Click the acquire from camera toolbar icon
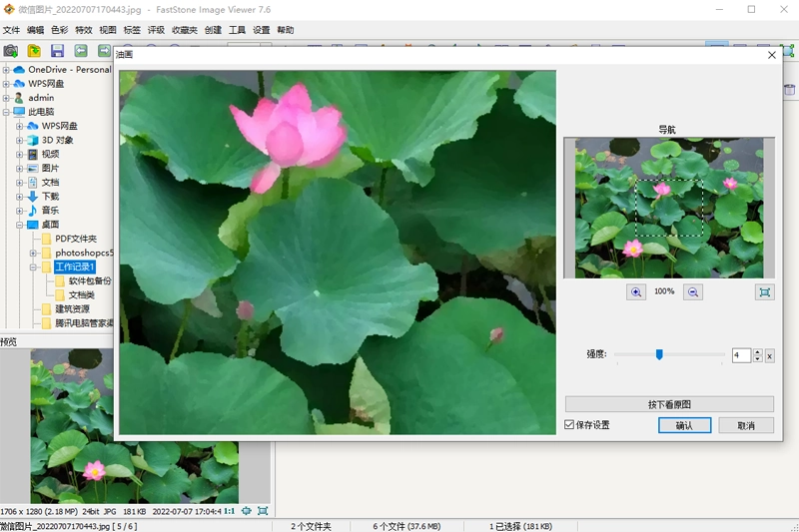This screenshot has width=799, height=532. coord(11,50)
